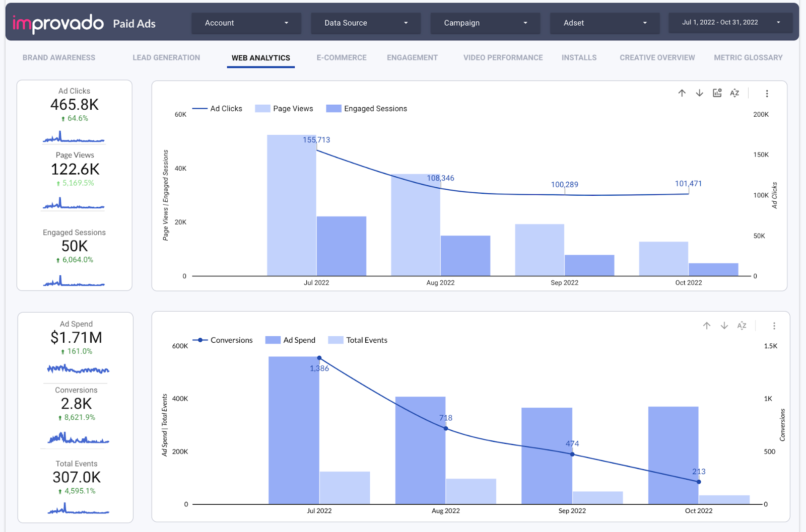Click the Improvado logo
806x532 pixels.
click(x=58, y=23)
